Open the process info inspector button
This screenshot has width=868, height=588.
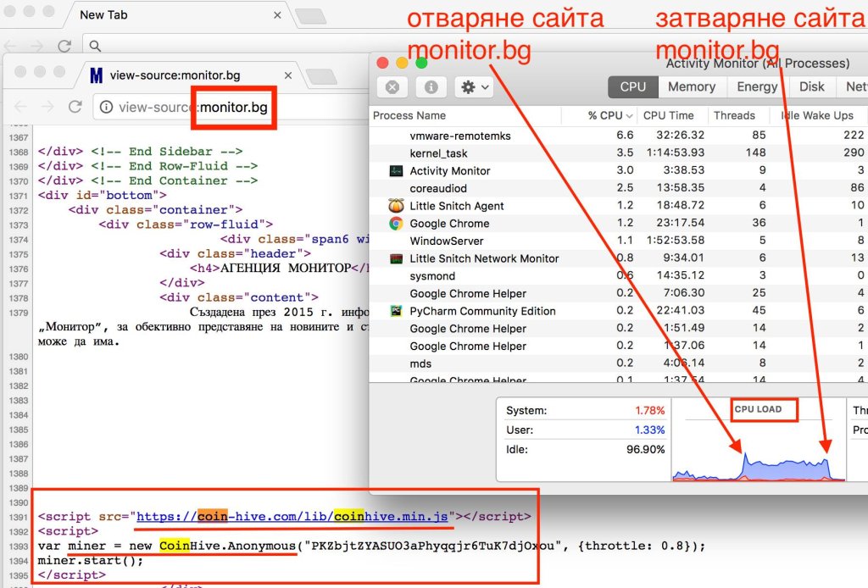pyautogui.click(x=431, y=87)
